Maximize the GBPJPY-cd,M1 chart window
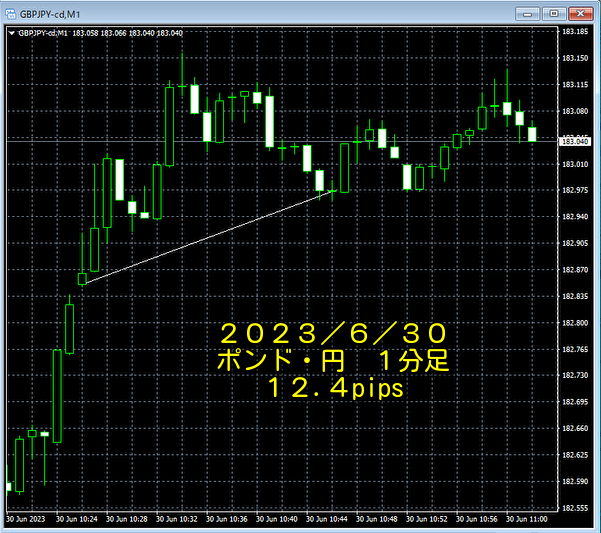The width and height of the screenshot is (601, 533). click(554, 14)
